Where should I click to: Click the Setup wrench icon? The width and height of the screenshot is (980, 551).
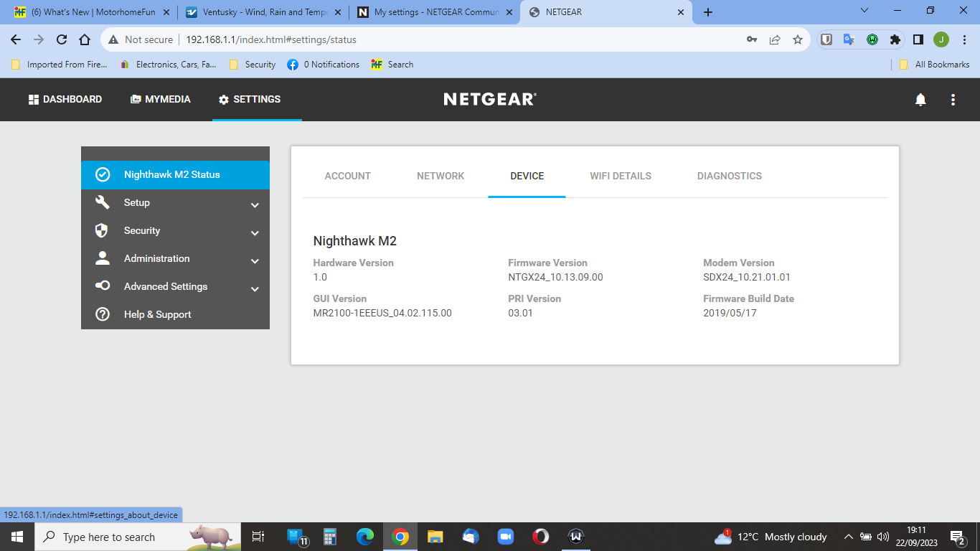pos(102,202)
